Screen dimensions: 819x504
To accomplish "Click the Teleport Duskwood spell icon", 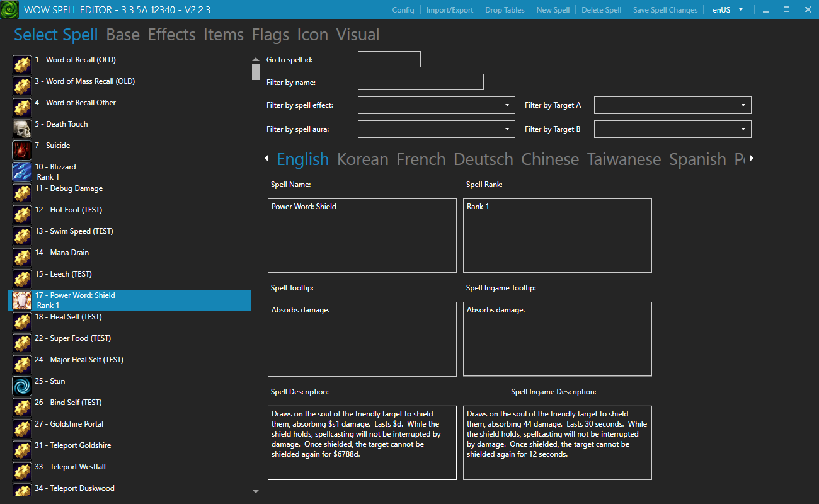I will pyautogui.click(x=22, y=490).
